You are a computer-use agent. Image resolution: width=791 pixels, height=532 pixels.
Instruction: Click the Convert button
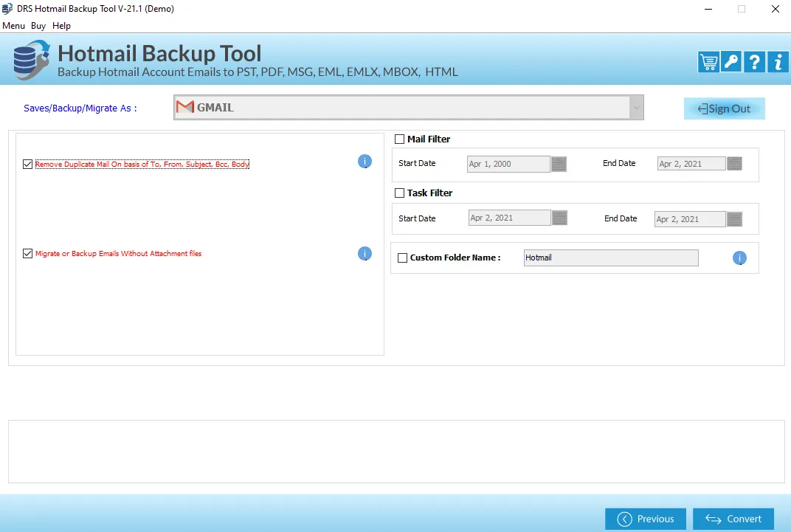[733, 519]
